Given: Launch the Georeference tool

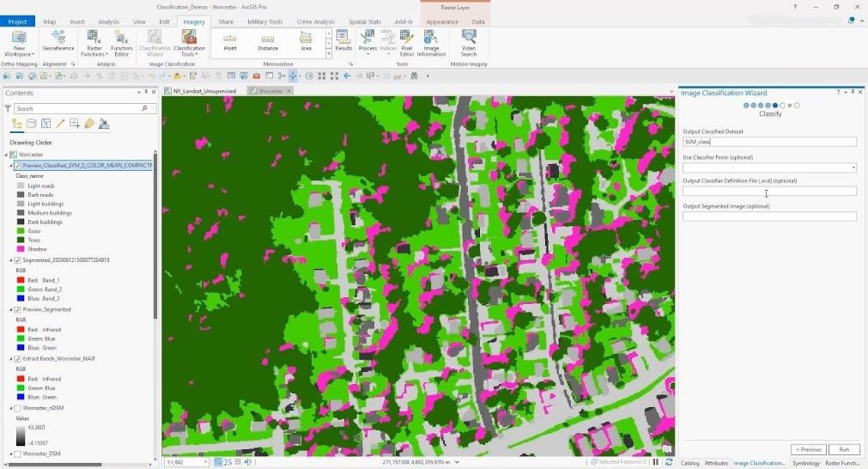Looking at the screenshot, I should [x=58, y=41].
